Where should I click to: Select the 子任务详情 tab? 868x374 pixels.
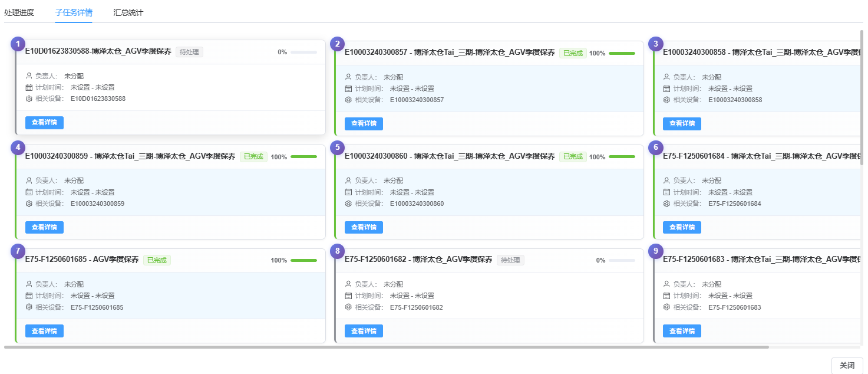[x=74, y=12]
